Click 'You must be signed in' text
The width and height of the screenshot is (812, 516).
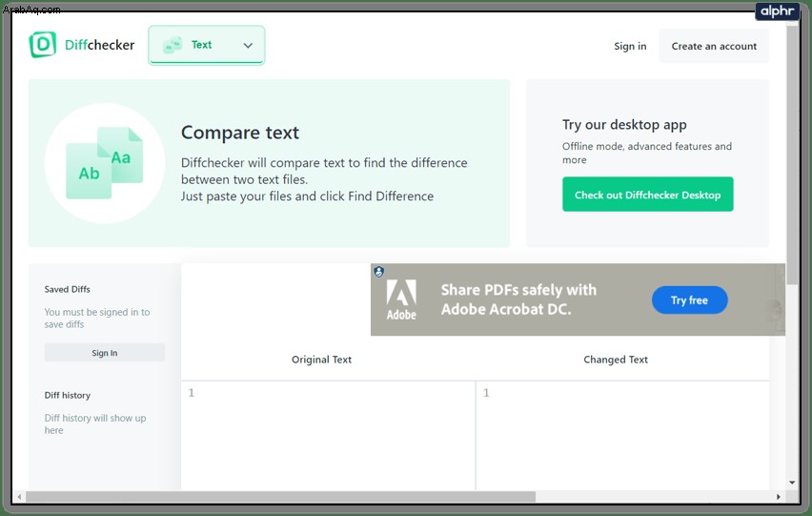click(97, 319)
